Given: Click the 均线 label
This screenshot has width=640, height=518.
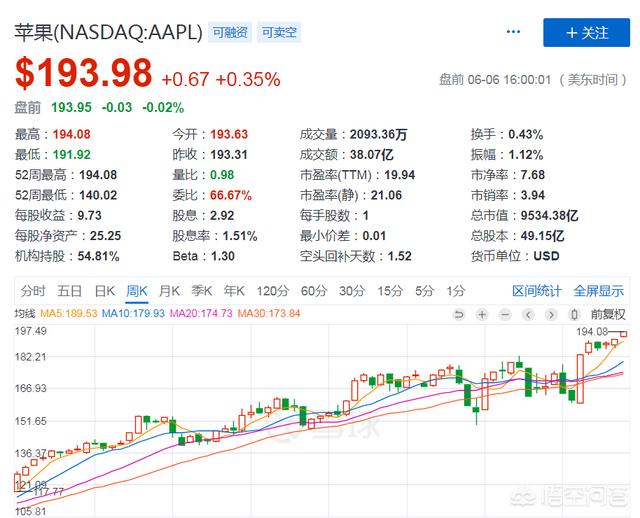Looking at the screenshot, I should click(x=25, y=313).
